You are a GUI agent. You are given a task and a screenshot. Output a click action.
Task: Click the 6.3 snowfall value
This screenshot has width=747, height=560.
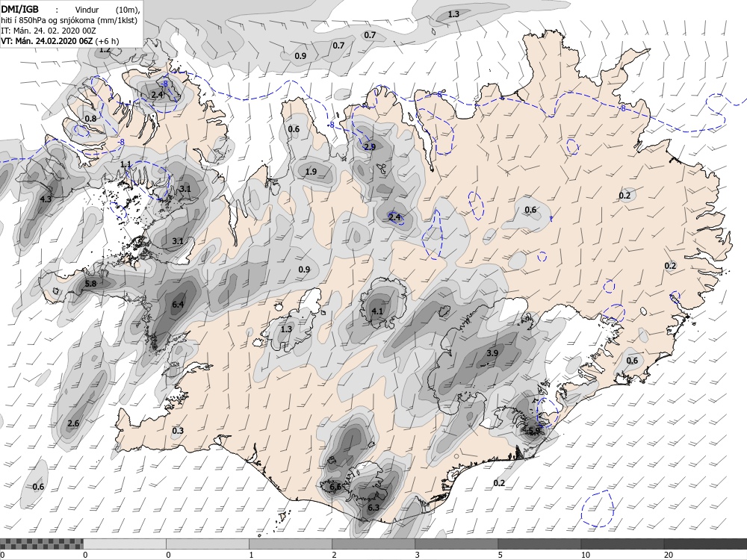click(373, 508)
